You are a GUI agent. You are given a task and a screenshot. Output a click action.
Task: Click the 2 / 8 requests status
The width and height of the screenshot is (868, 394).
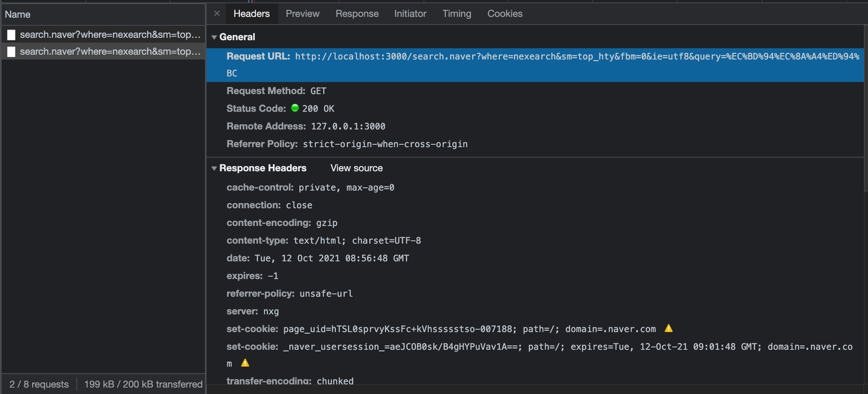click(x=39, y=384)
